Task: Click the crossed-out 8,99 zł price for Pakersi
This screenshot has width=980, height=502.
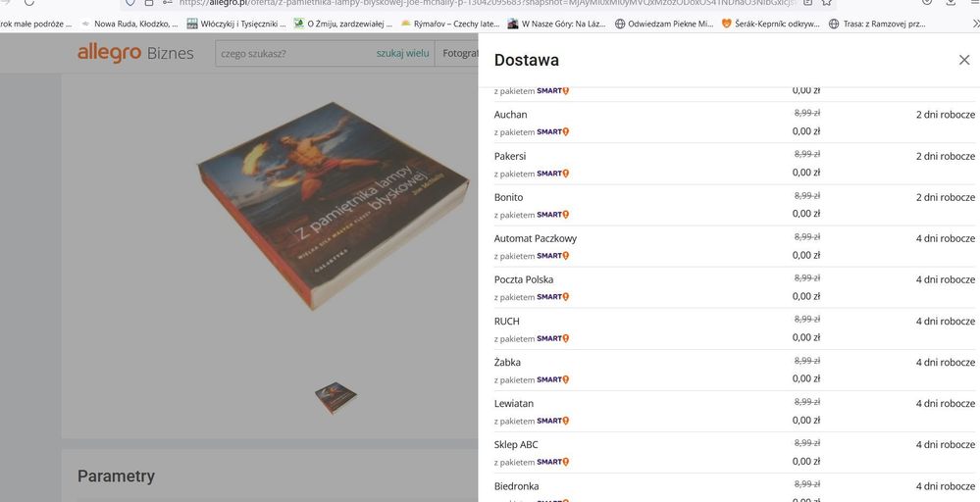Action: (x=807, y=154)
